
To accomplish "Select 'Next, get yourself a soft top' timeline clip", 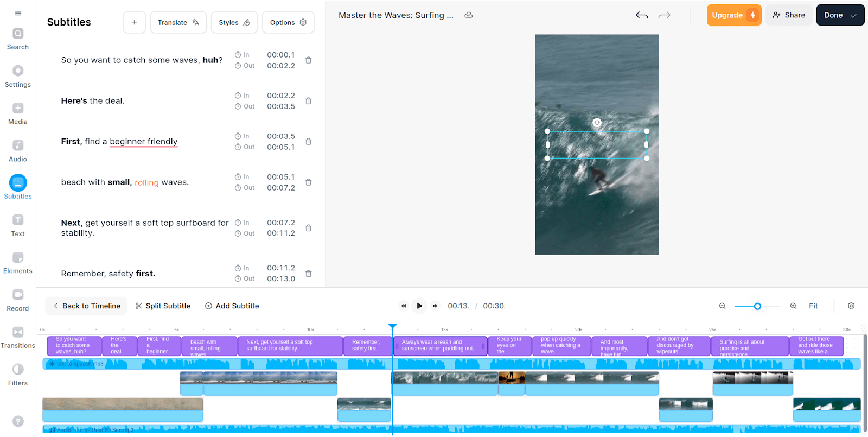I will tap(290, 346).
